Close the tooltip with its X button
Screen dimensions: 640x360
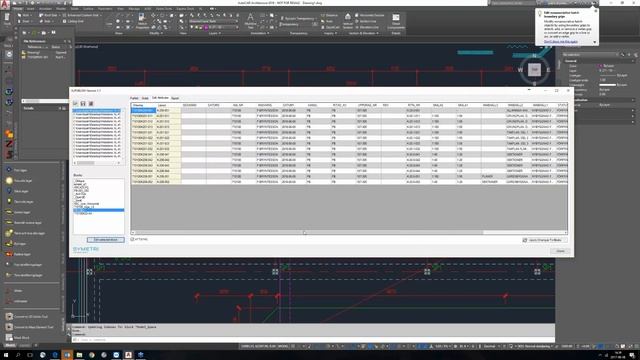(596, 11)
